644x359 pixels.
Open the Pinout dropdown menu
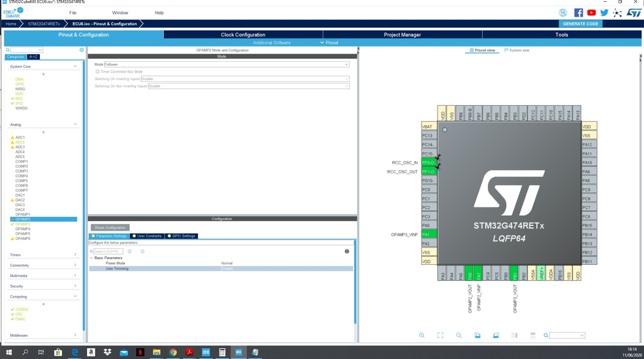pyautogui.click(x=329, y=43)
